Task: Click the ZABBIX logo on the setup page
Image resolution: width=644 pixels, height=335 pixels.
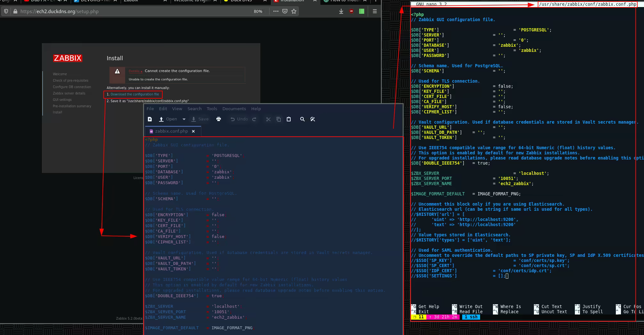Action: [68, 58]
